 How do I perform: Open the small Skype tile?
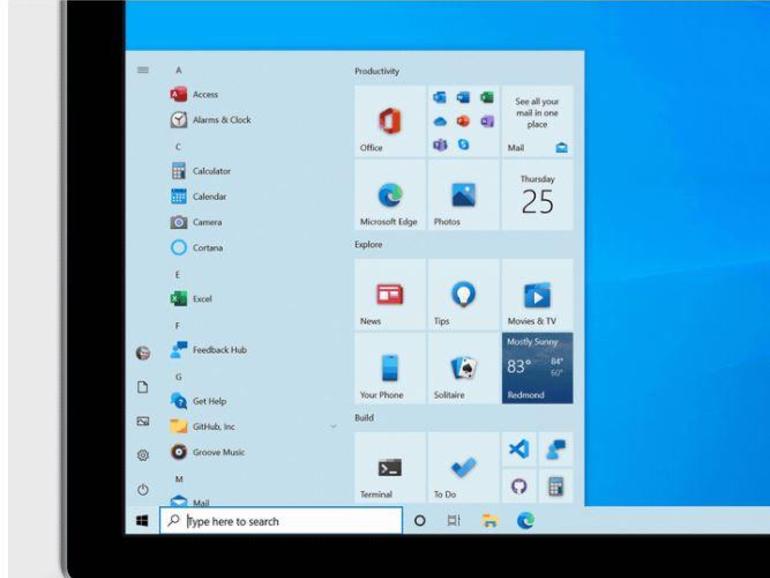pyautogui.click(x=463, y=144)
